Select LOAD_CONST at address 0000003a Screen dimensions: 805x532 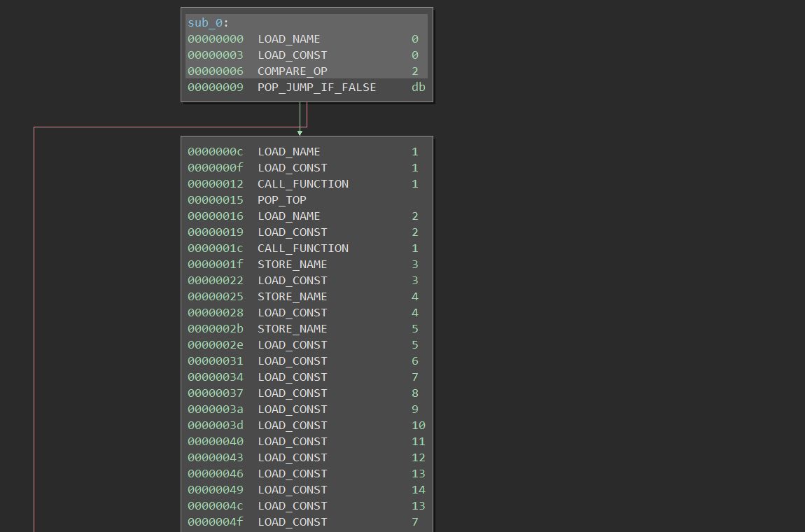pyautogui.click(x=292, y=409)
